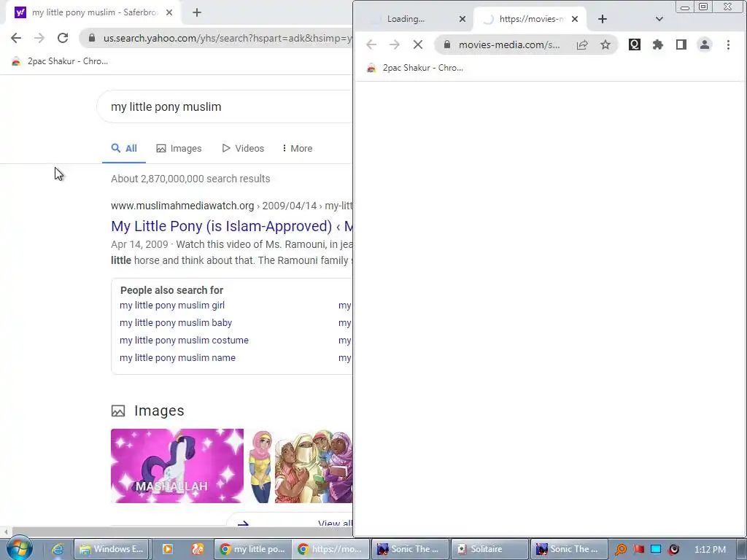Launch Internet Explorer from taskbar
747x560 pixels.
(x=58, y=550)
